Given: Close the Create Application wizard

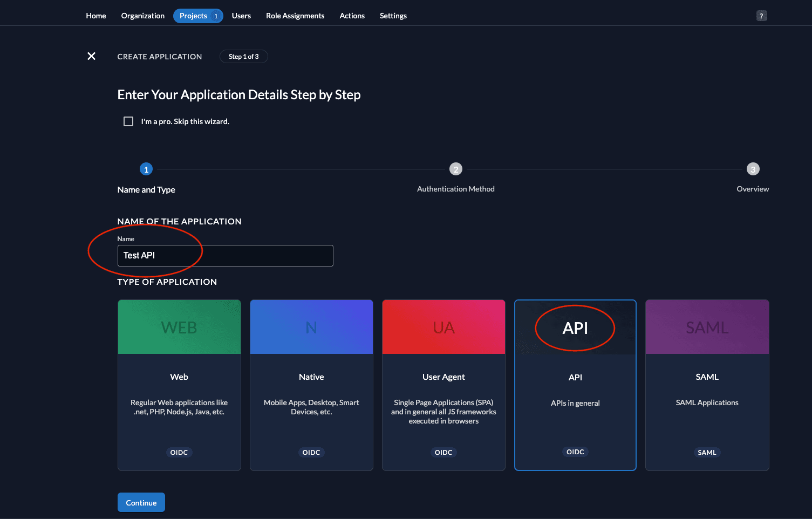Looking at the screenshot, I should (x=92, y=56).
